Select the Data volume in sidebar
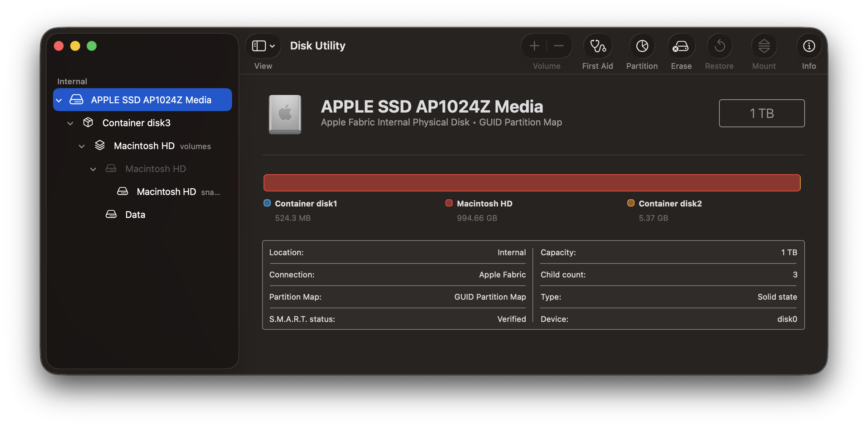Screen dimensions: 868x428 tap(135, 214)
